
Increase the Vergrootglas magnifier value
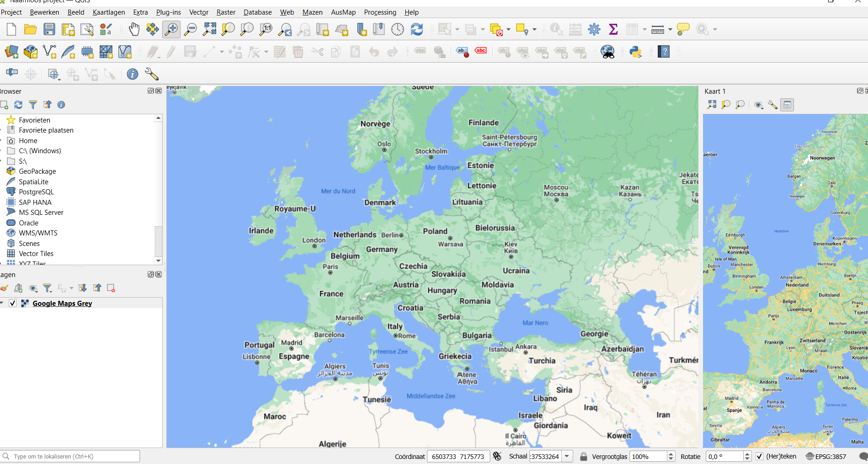pyautogui.click(x=671, y=454)
